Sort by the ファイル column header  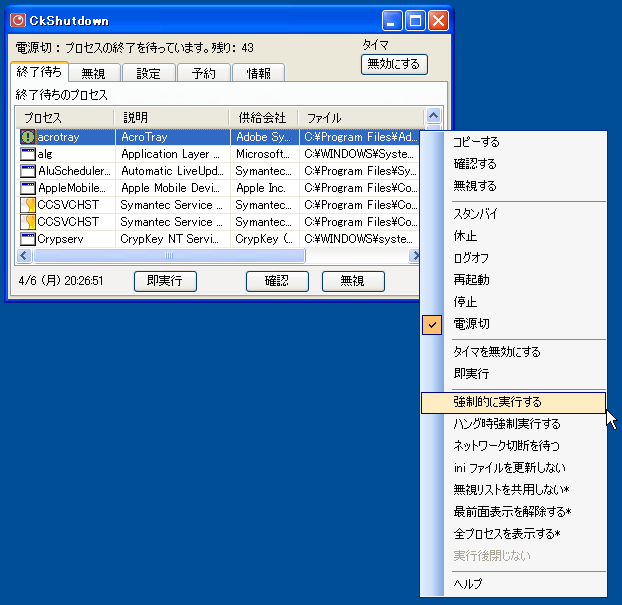tap(361, 118)
